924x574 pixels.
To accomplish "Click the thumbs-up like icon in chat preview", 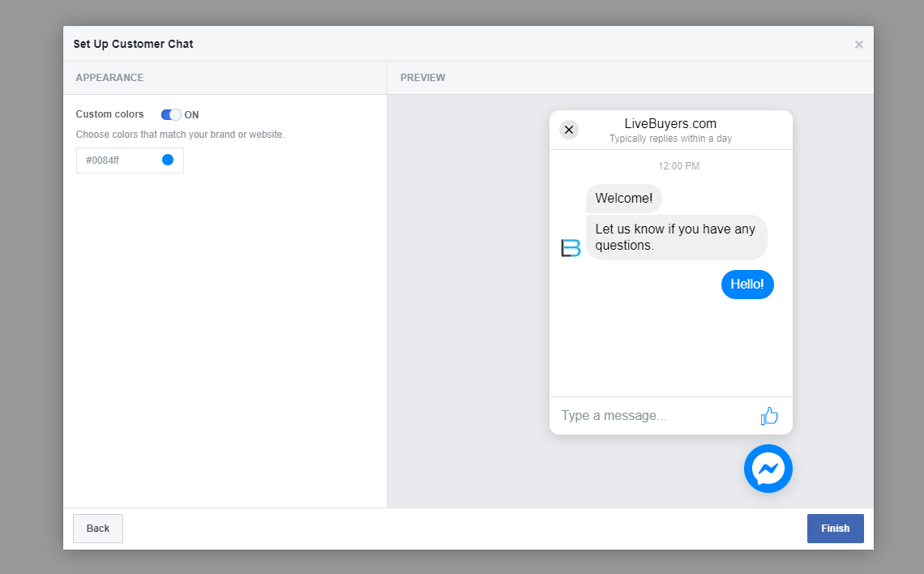I will 769,416.
